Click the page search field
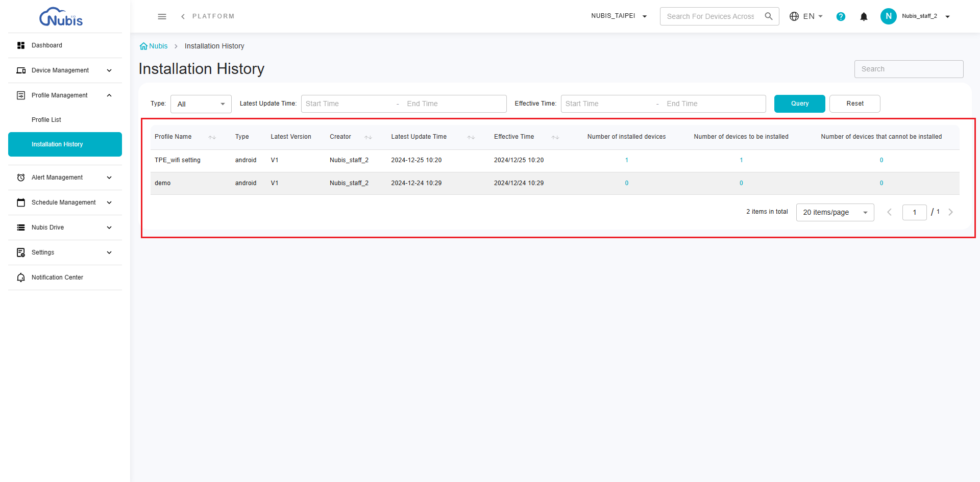This screenshot has width=980, height=482. click(x=909, y=69)
